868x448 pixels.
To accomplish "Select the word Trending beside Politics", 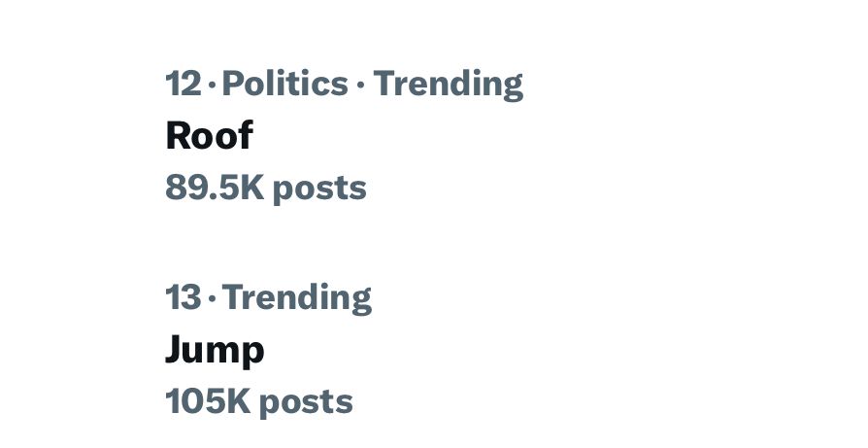I will pos(448,85).
